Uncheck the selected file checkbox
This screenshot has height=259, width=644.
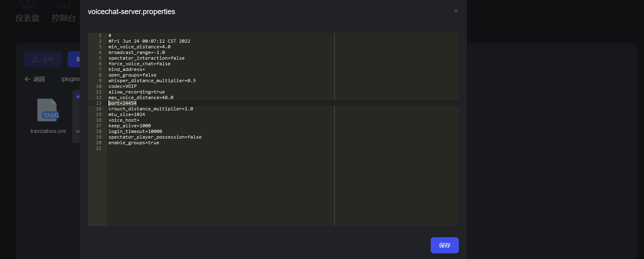[78, 96]
